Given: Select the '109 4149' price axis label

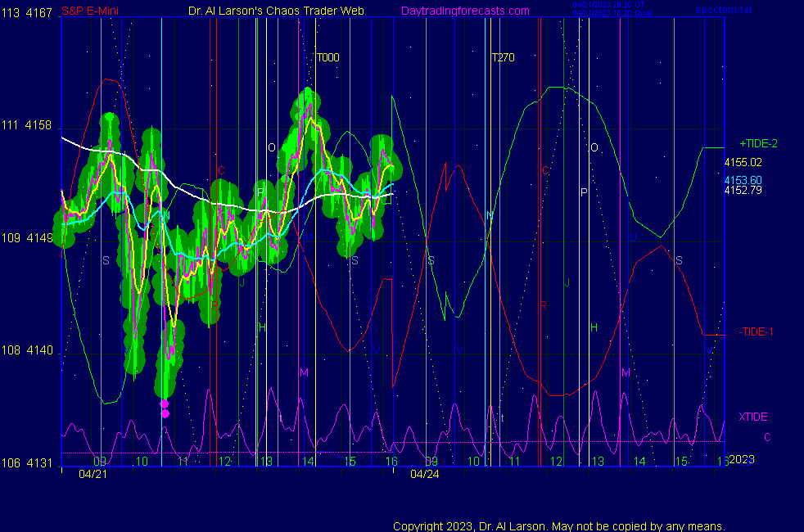Looking at the screenshot, I should click(27, 238).
